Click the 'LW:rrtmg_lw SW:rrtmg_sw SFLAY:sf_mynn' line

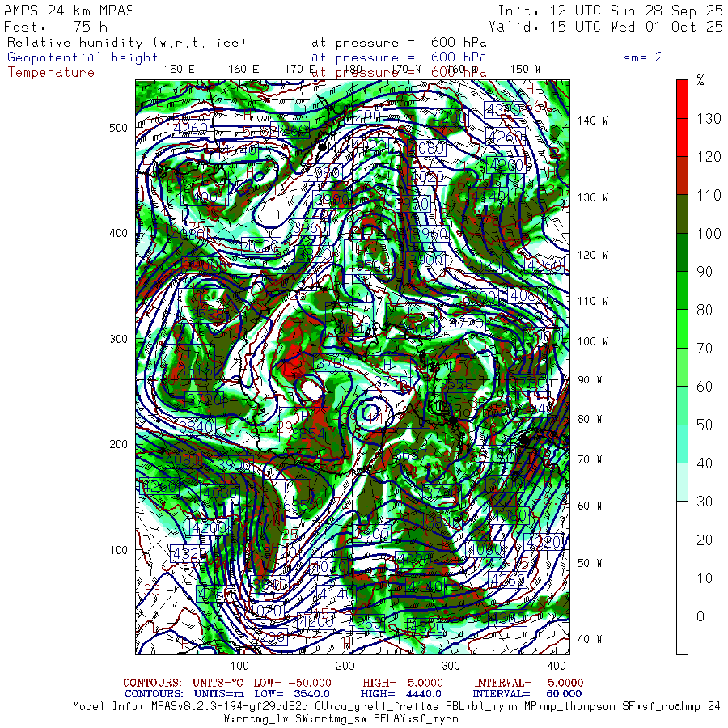pyautogui.click(x=337, y=719)
